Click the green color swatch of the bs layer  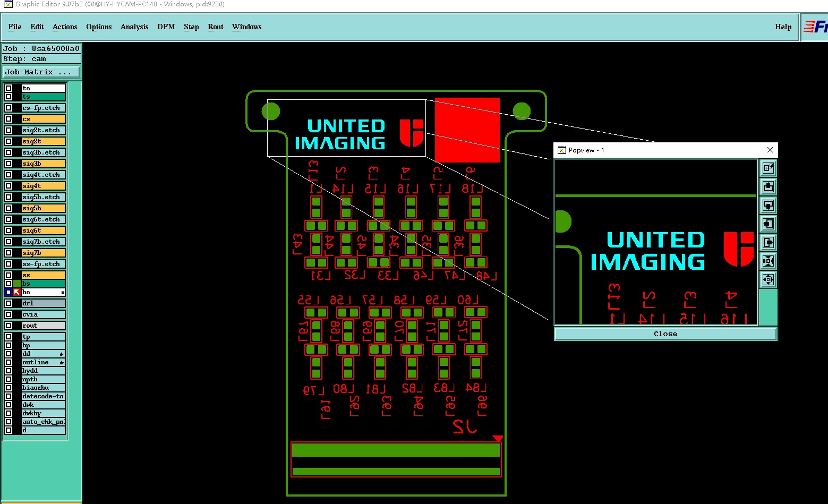click(17, 284)
